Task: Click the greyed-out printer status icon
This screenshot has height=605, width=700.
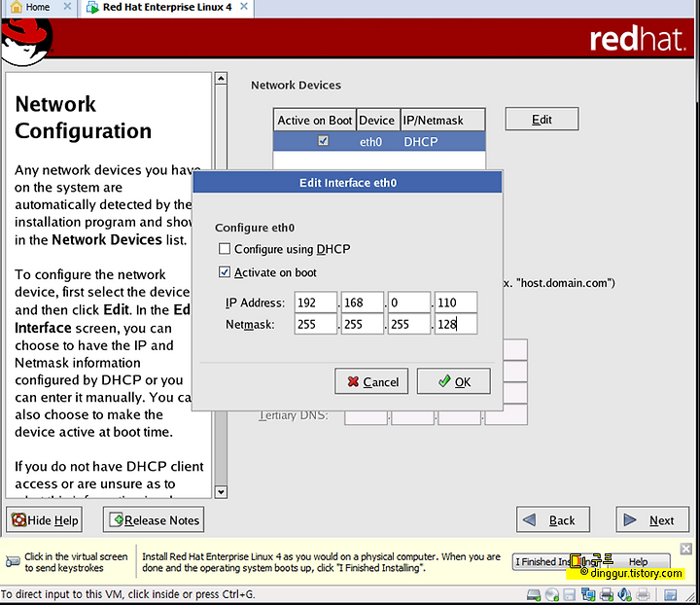Action: click(x=643, y=594)
